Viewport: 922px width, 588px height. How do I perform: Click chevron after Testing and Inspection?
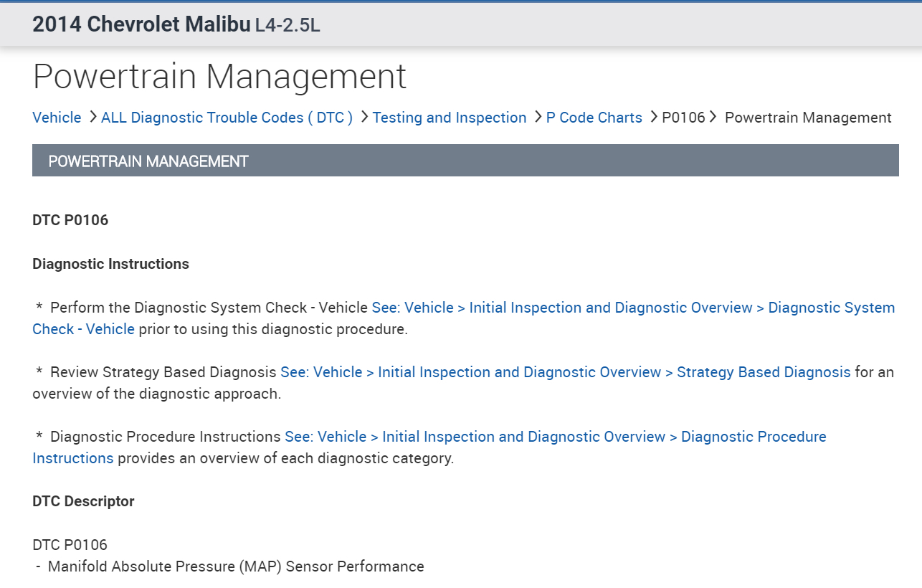pyautogui.click(x=538, y=117)
